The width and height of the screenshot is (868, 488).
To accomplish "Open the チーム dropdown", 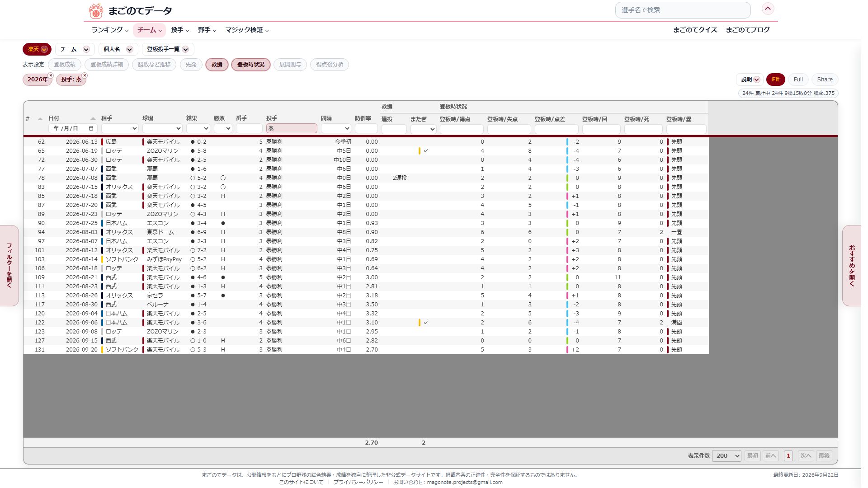I will pos(75,49).
